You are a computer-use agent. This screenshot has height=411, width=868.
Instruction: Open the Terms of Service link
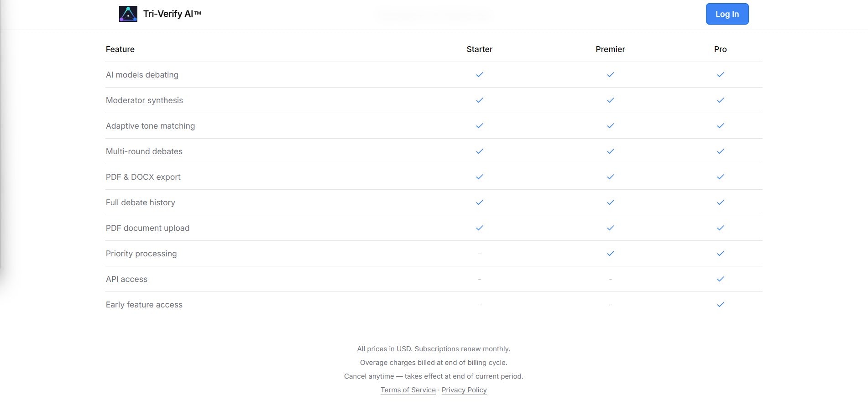tap(408, 390)
